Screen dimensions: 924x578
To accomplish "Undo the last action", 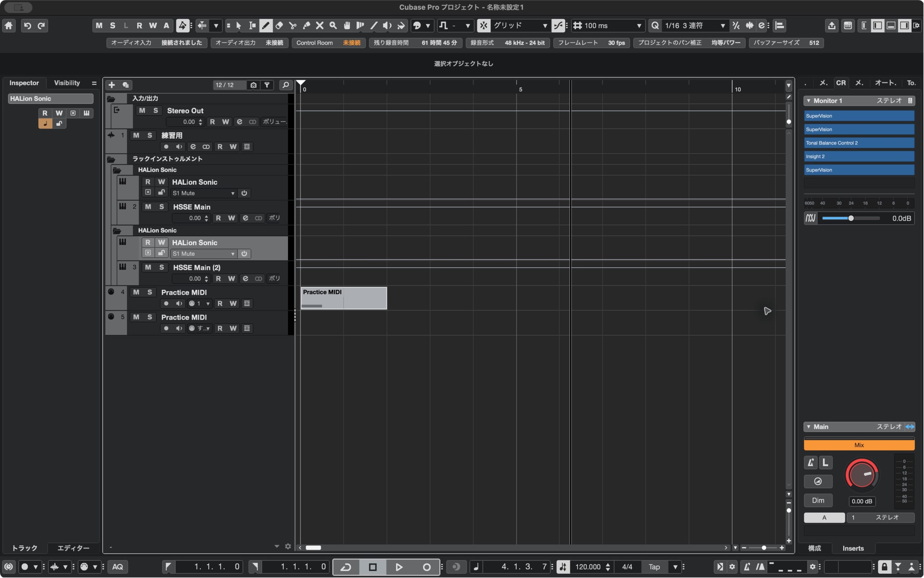I will pos(27,26).
